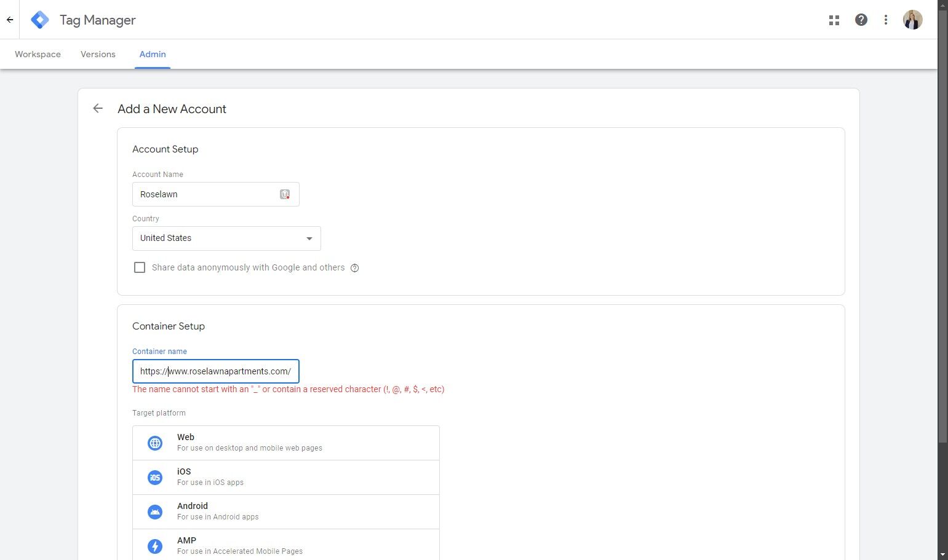Click the scrollbar down arrow
Image resolution: width=948 pixels, height=560 pixels.
pos(942,554)
